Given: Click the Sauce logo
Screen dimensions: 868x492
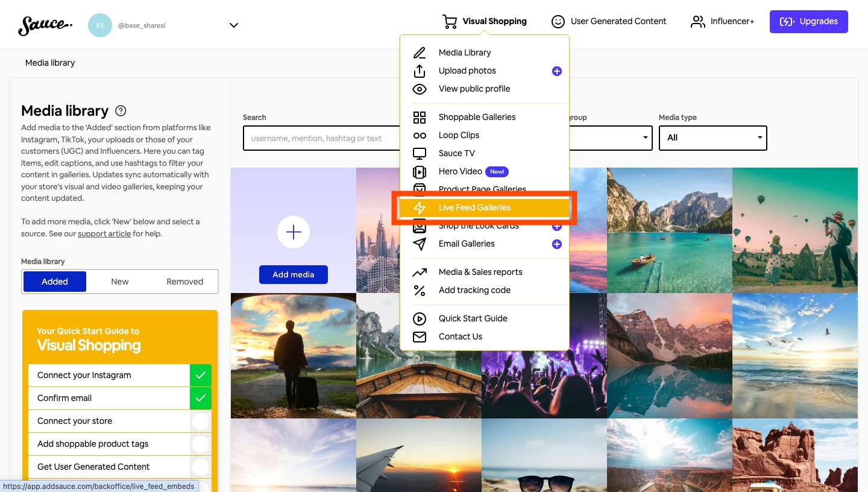Looking at the screenshot, I should (x=45, y=25).
